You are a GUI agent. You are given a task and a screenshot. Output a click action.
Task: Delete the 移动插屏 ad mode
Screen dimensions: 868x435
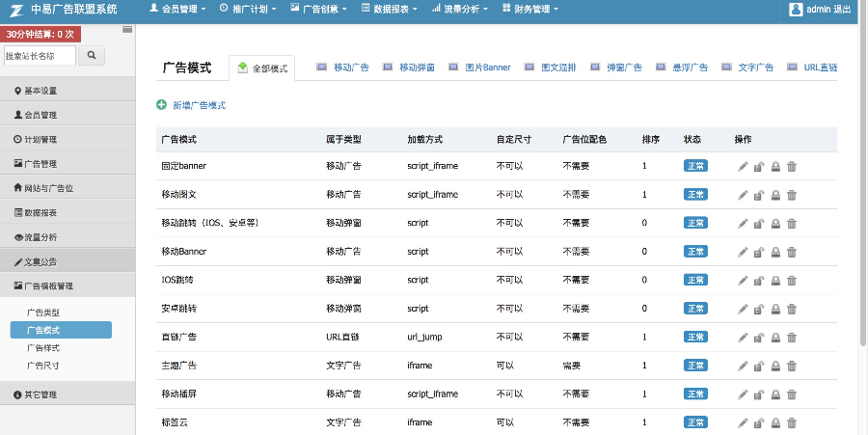click(x=792, y=394)
